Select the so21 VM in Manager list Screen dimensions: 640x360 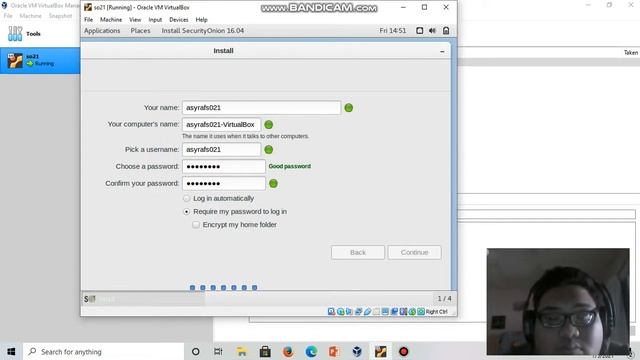[40, 60]
